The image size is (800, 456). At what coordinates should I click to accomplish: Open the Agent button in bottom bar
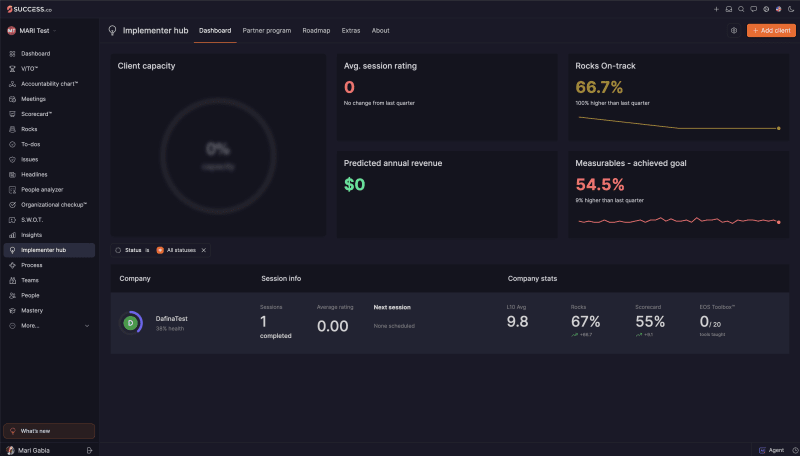[x=771, y=450]
